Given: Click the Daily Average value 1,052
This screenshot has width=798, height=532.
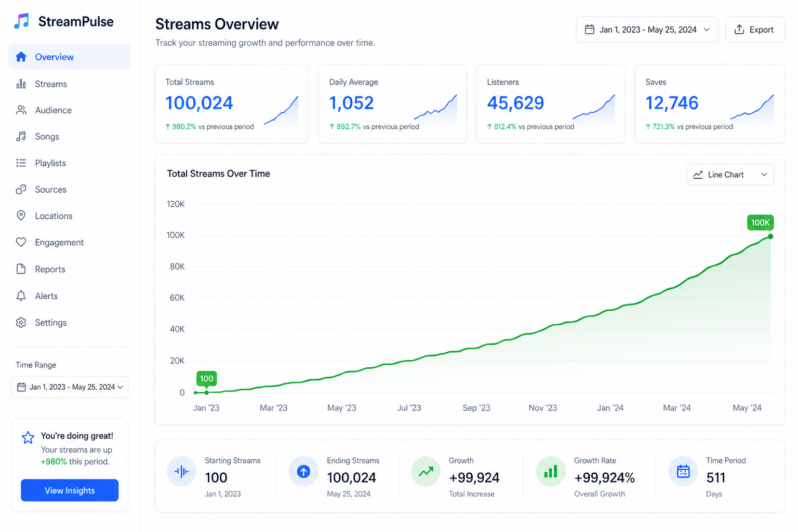Looking at the screenshot, I should tap(352, 103).
